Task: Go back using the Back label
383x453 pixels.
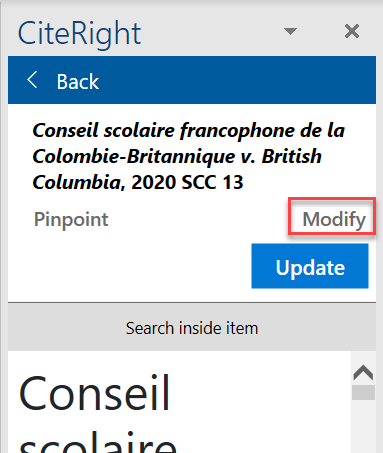Action: [78, 81]
